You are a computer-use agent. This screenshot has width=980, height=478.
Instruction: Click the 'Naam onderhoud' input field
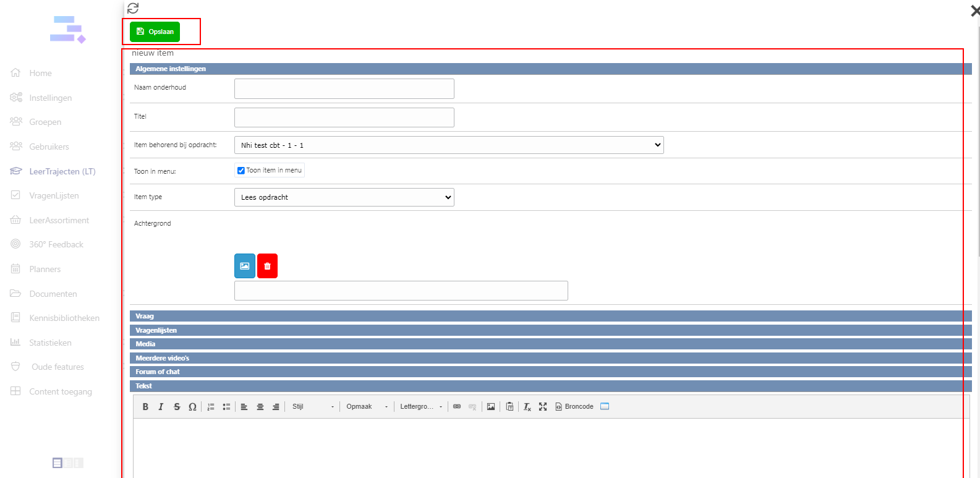point(344,88)
